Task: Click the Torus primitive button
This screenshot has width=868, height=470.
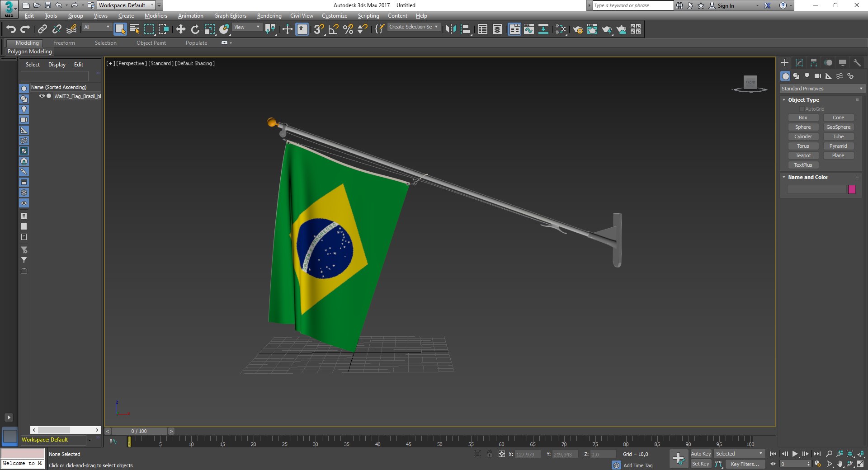Action: click(x=803, y=146)
